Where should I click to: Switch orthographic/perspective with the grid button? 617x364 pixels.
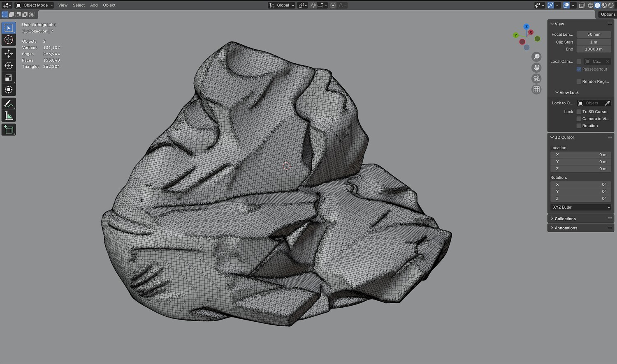pyautogui.click(x=536, y=89)
